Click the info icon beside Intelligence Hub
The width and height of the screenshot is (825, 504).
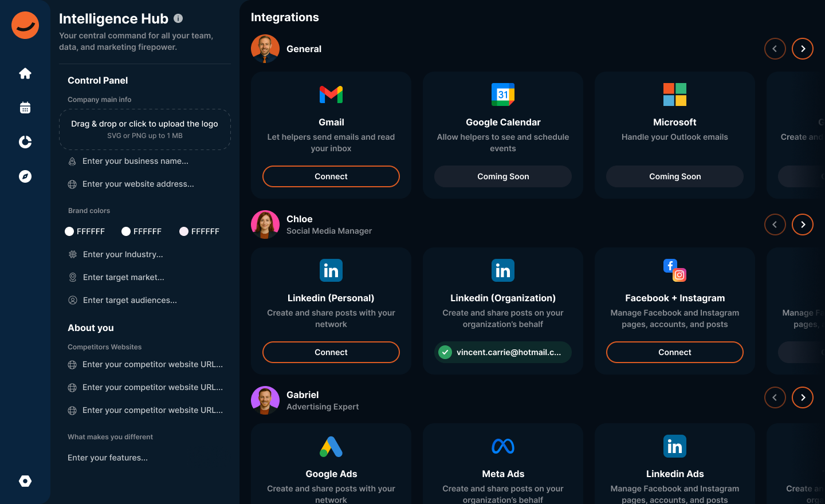178,18
